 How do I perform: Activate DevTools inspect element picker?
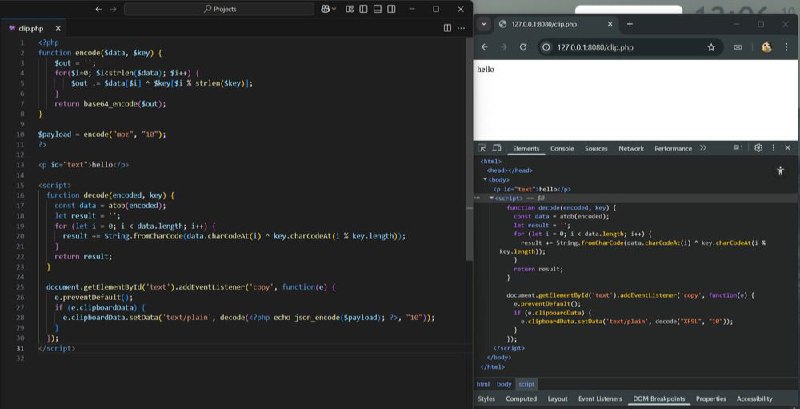click(x=482, y=148)
